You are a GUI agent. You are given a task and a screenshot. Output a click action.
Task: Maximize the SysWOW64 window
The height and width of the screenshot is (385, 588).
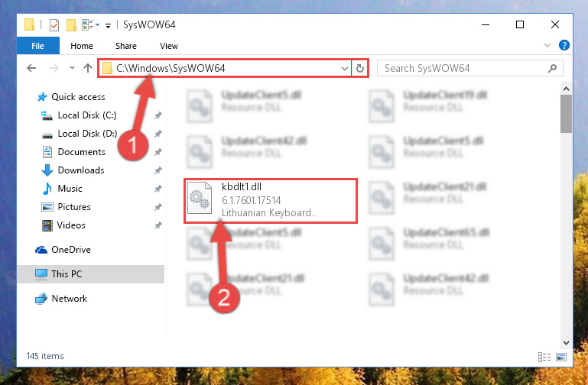coord(520,24)
